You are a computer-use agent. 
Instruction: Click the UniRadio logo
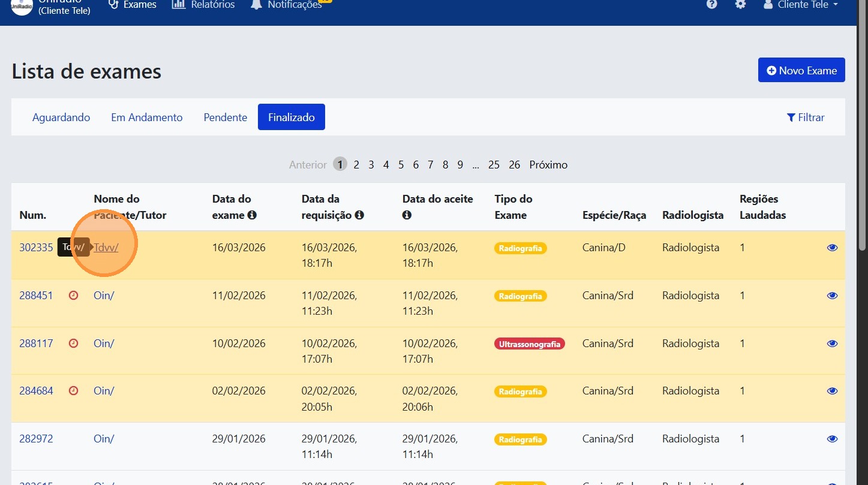coord(22,6)
